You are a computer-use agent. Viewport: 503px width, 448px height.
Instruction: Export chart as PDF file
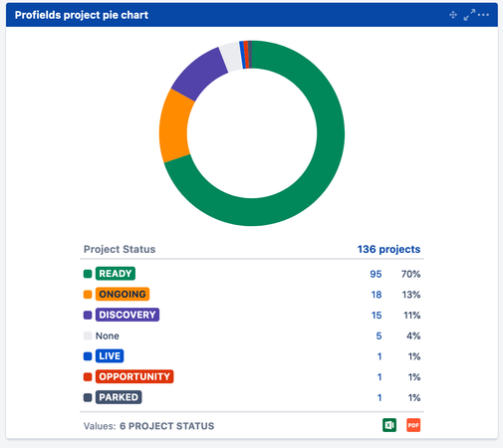pos(413,425)
